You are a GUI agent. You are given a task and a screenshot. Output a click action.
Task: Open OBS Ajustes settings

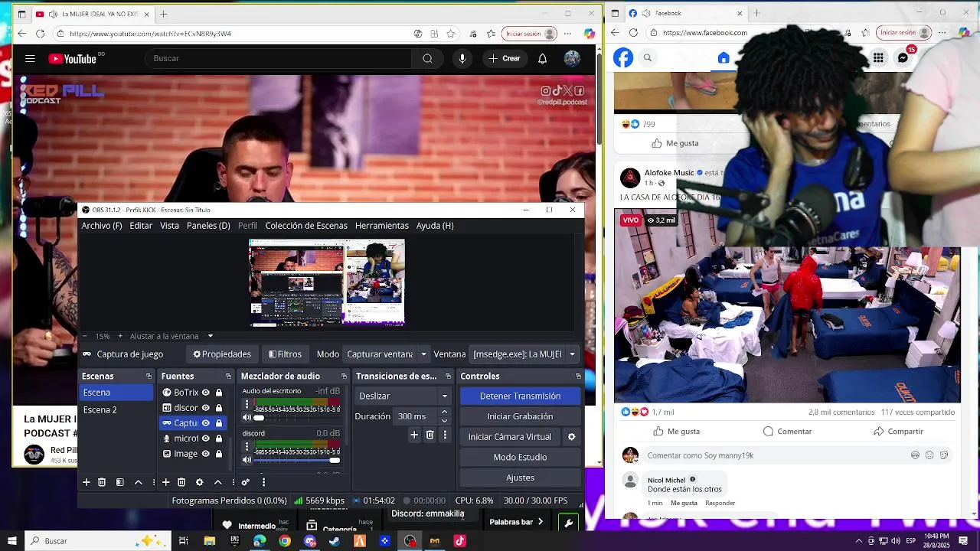[520, 478]
